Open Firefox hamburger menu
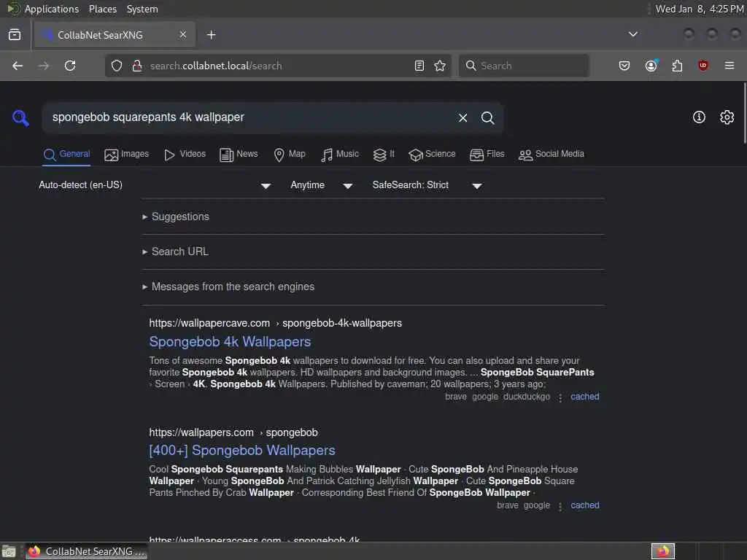747x560 pixels. (729, 66)
